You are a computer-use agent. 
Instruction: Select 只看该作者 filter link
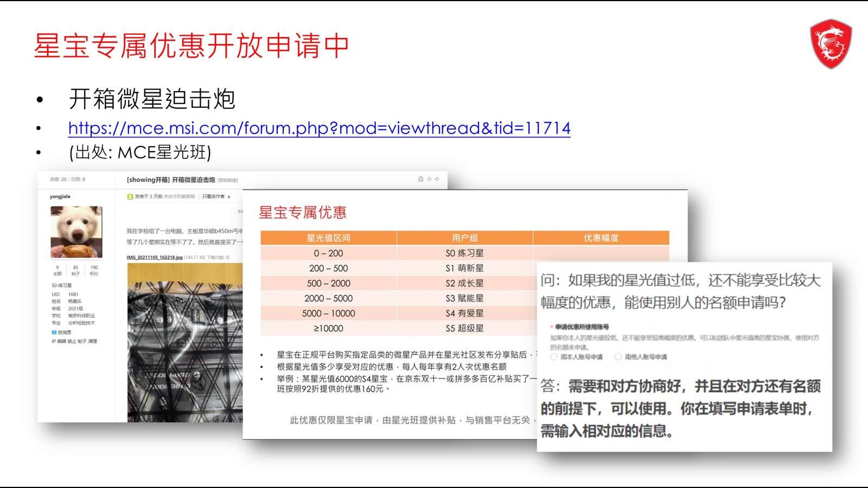pos(213,196)
